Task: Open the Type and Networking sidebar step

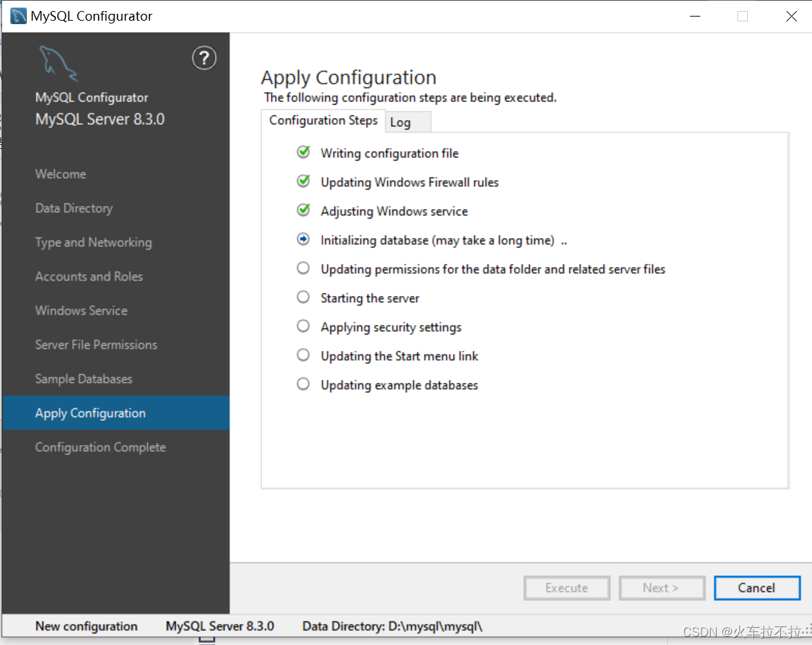Action: click(x=93, y=242)
